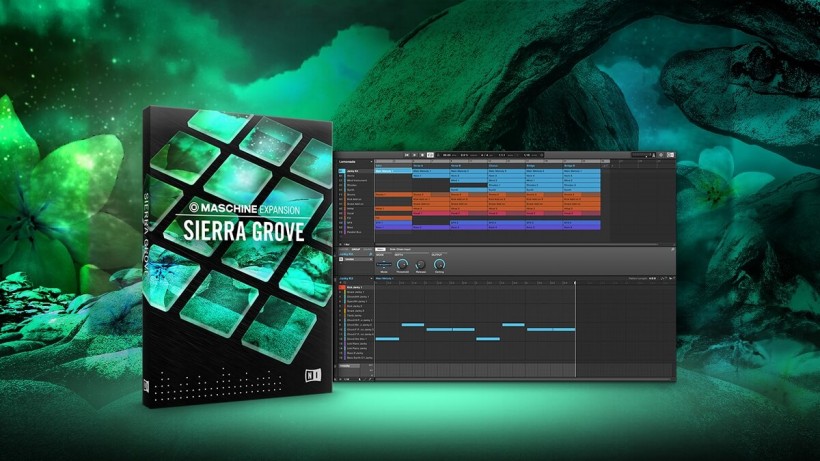Click the Gating output knob

[440, 264]
